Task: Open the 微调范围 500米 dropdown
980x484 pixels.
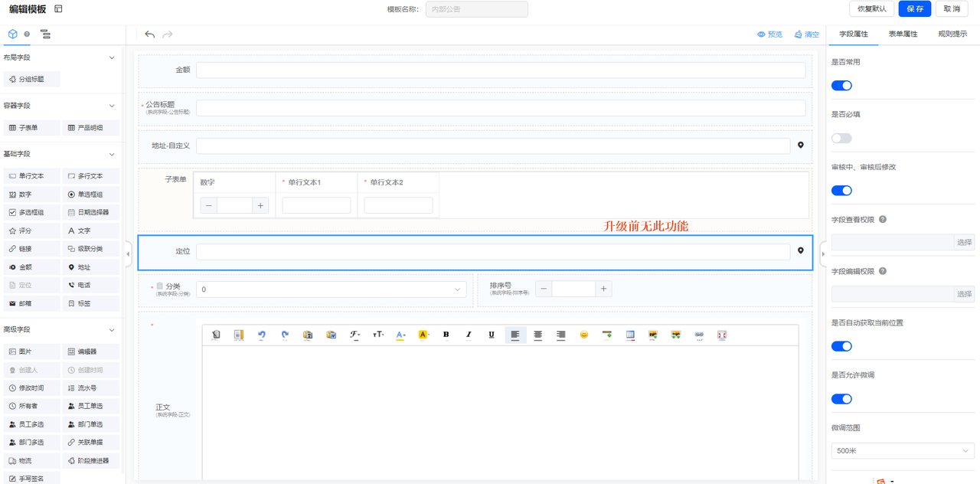Action: pyautogui.click(x=903, y=451)
